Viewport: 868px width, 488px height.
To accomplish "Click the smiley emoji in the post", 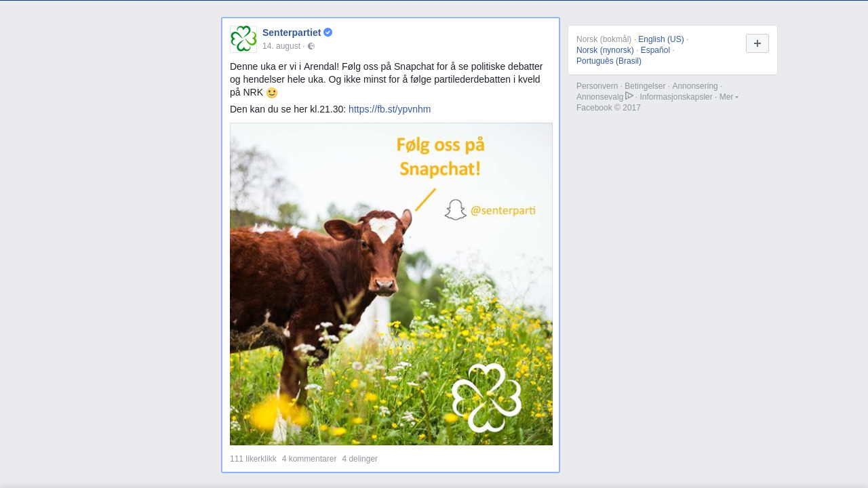I will 272,93.
